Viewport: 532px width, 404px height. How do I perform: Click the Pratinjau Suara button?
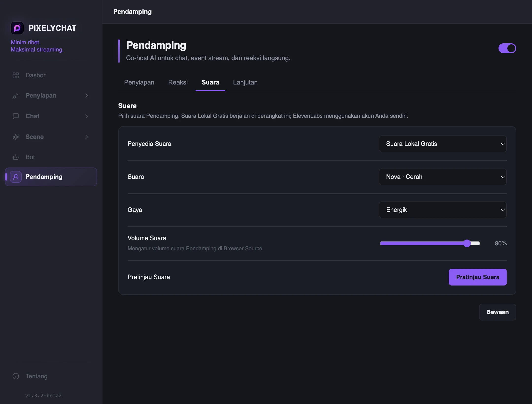click(x=478, y=277)
